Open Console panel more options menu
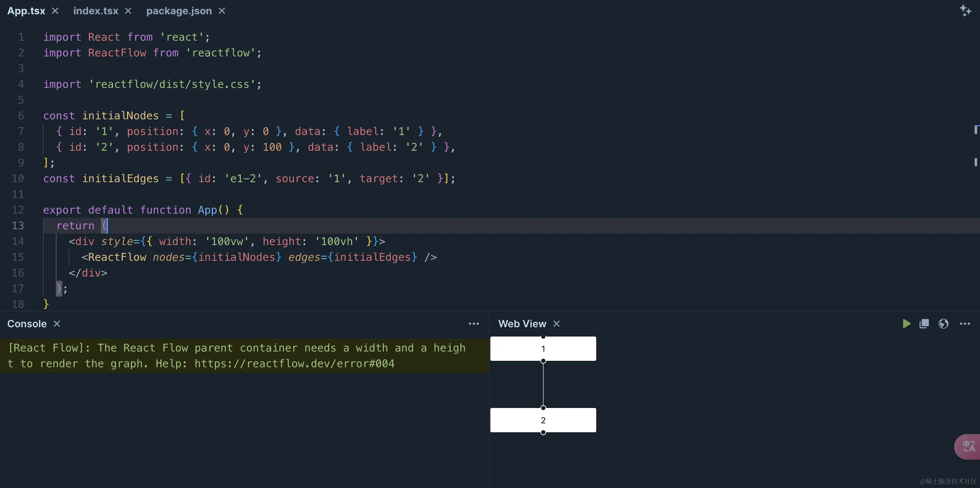 474,323
